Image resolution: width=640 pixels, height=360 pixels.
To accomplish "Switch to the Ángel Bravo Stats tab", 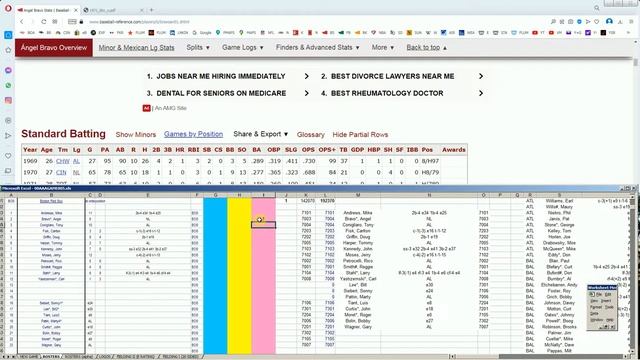I will click(46, 10).
